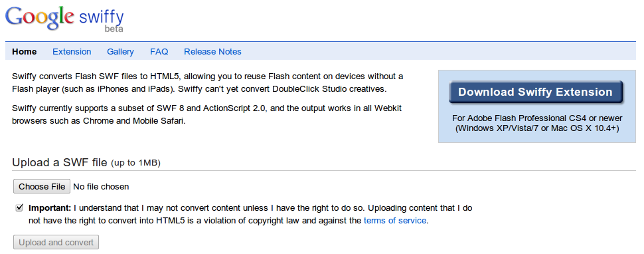The image size is (644, 254).
Task: Click the 'Upload a SWF file' heading
Action: [x=60, y=162]
